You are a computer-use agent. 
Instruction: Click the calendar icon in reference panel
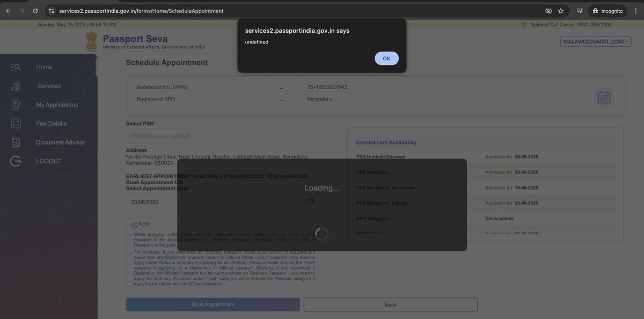(604, 97)
